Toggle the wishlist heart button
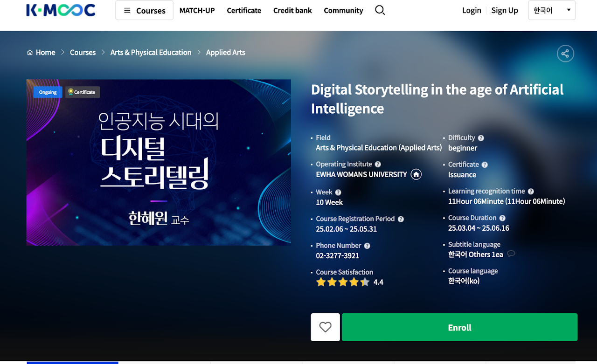597x364 pixels. tap(325, 327)
